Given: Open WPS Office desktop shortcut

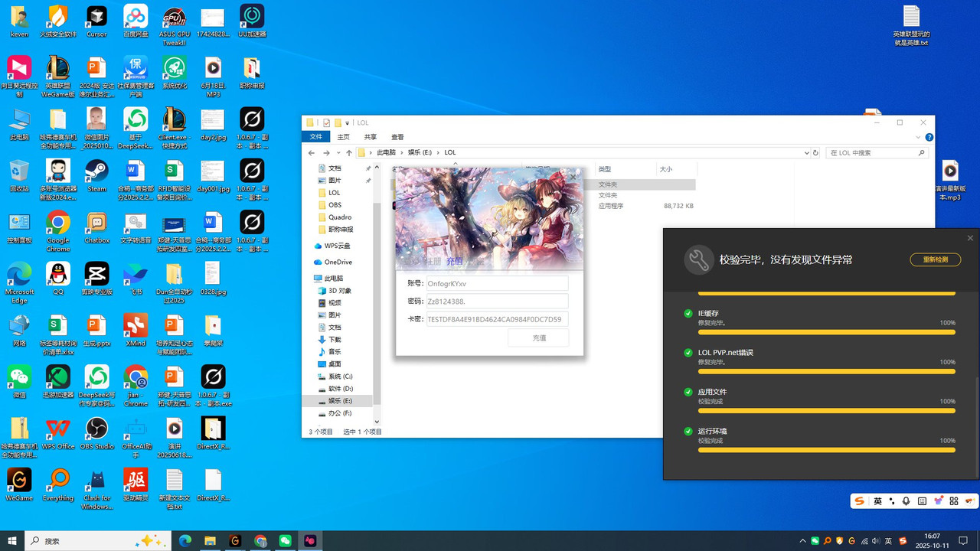Looking at the screenshot, I should click(x=58, y=433).
